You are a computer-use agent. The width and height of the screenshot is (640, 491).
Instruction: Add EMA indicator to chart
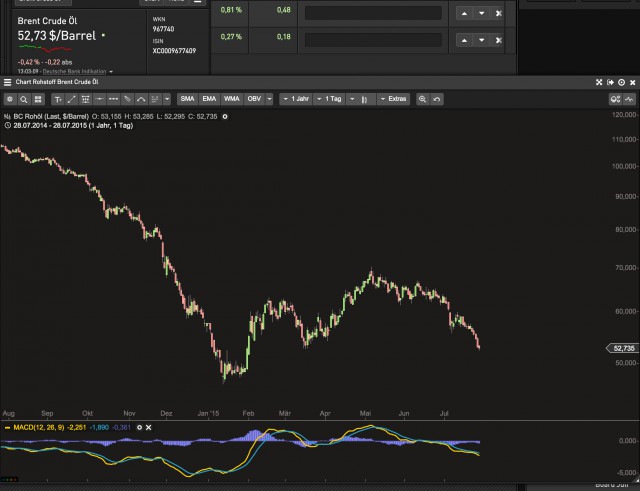click(x=209, y=99)
